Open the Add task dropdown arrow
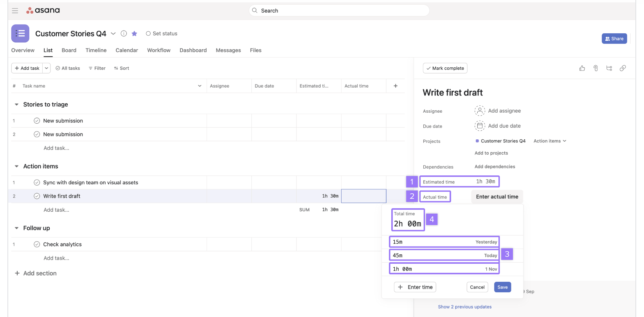644x317 pixels. (47, 68)
